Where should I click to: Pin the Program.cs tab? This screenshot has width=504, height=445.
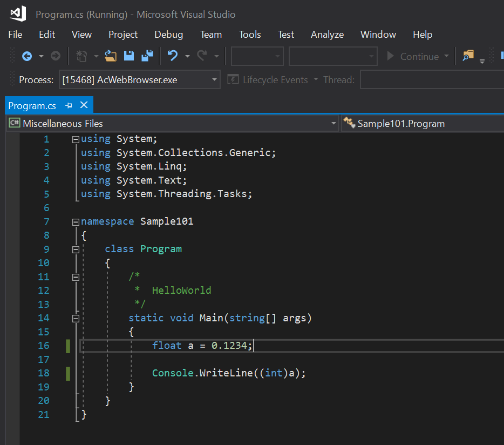tap(69, 105)
